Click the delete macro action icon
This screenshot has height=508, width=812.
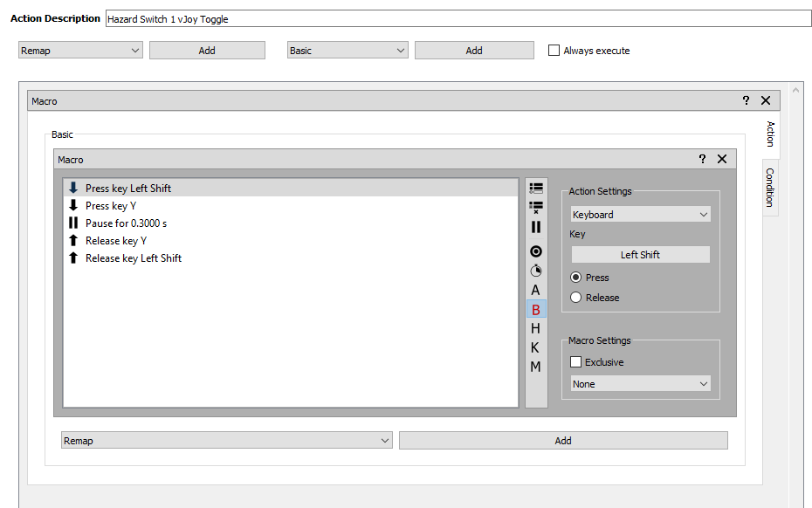(x=536, y=207)
